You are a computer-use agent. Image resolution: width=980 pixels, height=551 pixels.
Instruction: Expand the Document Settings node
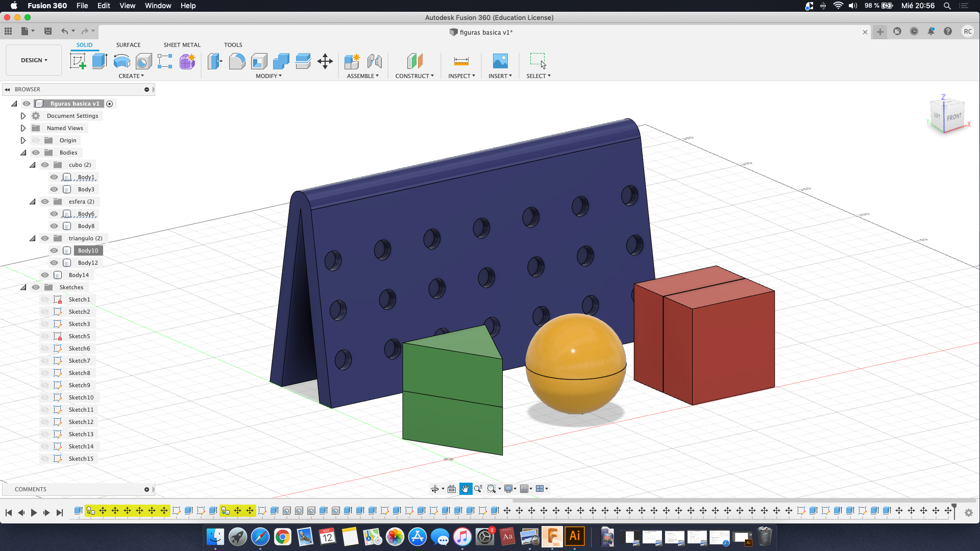click(x=23, y=116)
